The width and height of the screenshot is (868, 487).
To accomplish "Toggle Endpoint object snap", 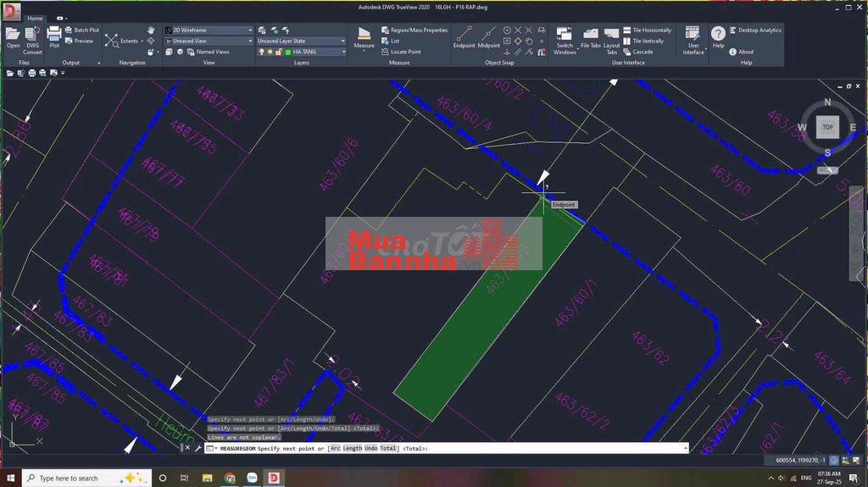I will 464,37.
